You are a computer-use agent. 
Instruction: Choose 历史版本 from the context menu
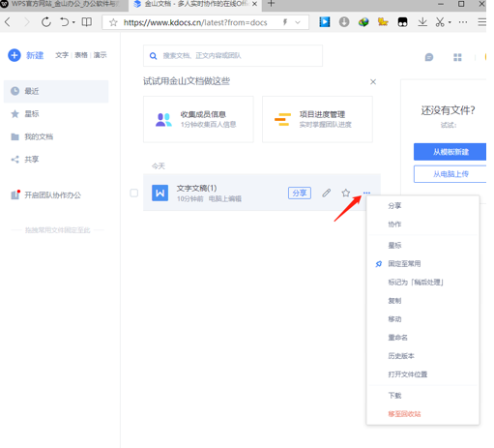coord(401,356)
